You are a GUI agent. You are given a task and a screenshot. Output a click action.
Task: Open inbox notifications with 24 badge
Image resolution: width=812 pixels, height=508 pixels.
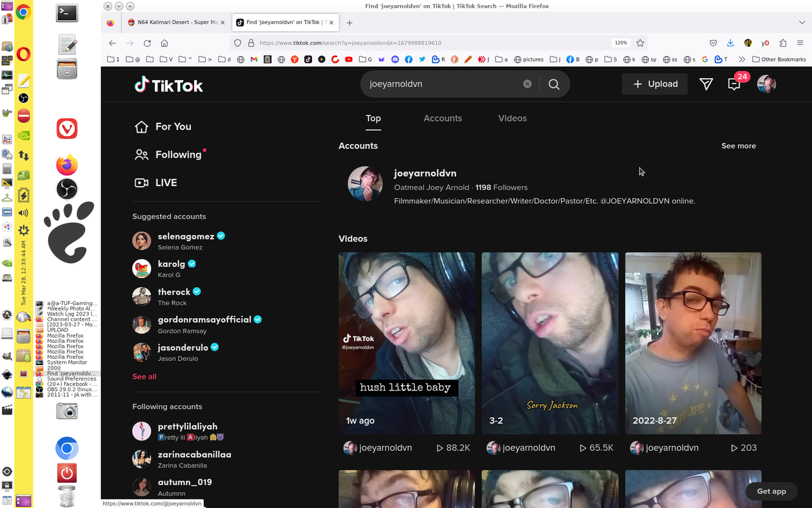[x=735, y=84]
